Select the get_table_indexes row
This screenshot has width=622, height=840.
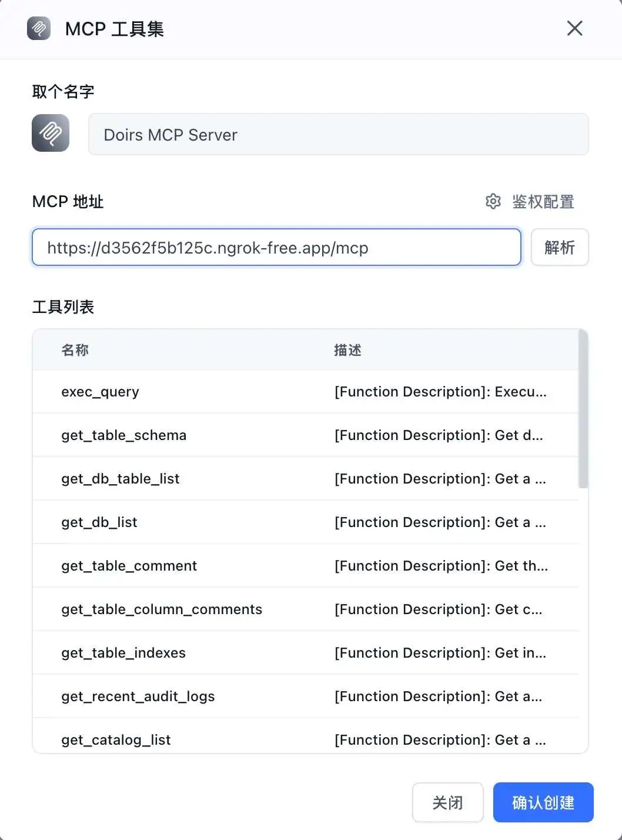(306, 653)
